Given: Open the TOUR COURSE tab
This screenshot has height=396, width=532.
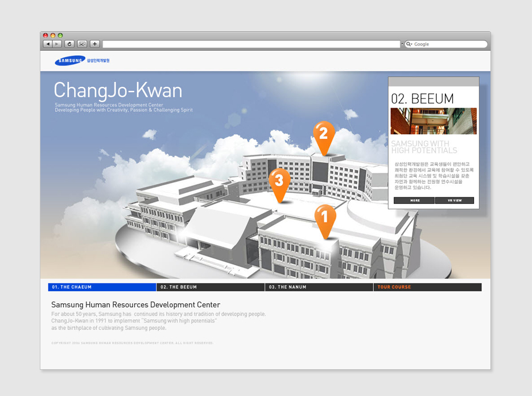Looking at the screenshot, I should click(x=427, y=287).
